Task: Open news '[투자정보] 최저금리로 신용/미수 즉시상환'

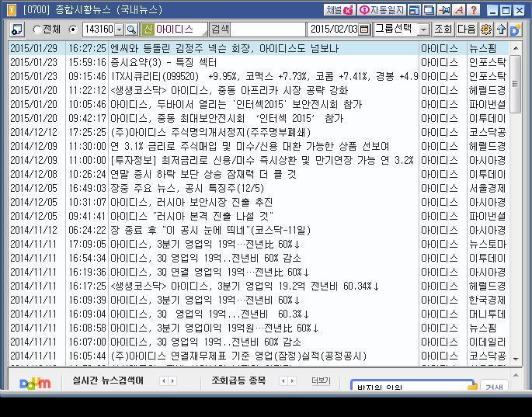Action: 259,161
